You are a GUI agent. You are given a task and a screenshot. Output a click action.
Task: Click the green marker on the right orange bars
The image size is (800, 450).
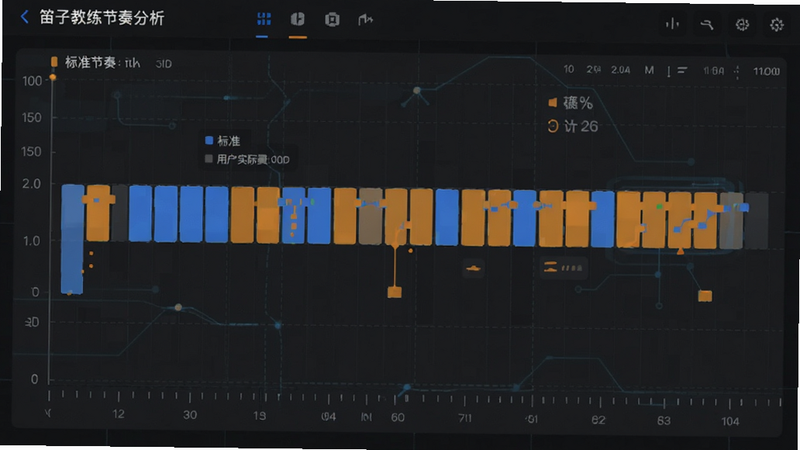point(659,206)
